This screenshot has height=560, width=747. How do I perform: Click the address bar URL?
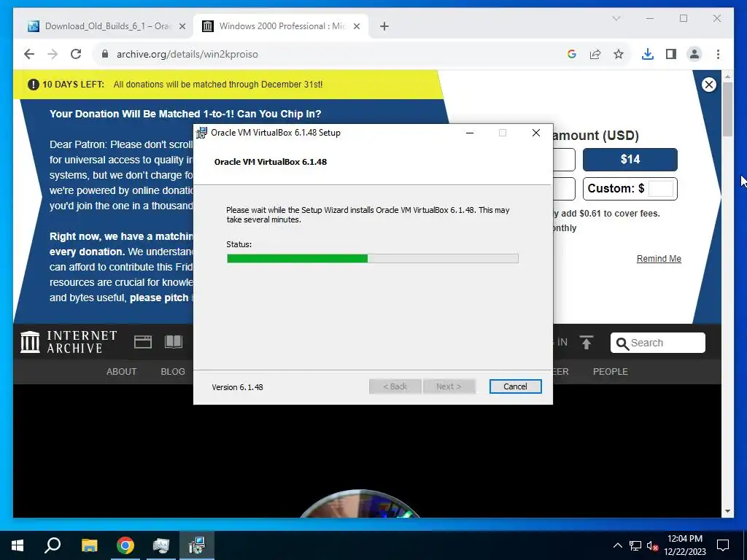tap(187, 54)
